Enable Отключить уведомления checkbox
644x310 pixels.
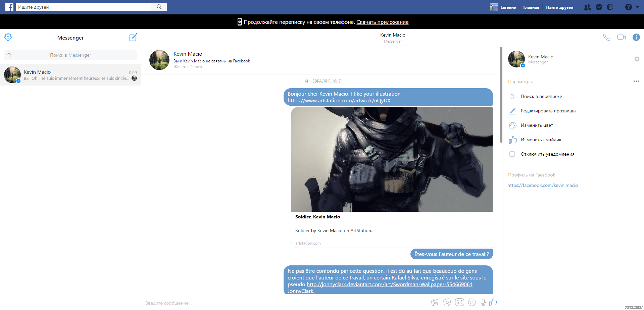512,154
